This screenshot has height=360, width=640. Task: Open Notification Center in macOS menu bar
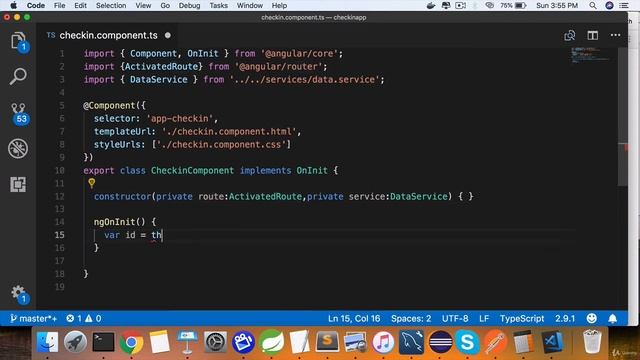click(x=624, y=5)
